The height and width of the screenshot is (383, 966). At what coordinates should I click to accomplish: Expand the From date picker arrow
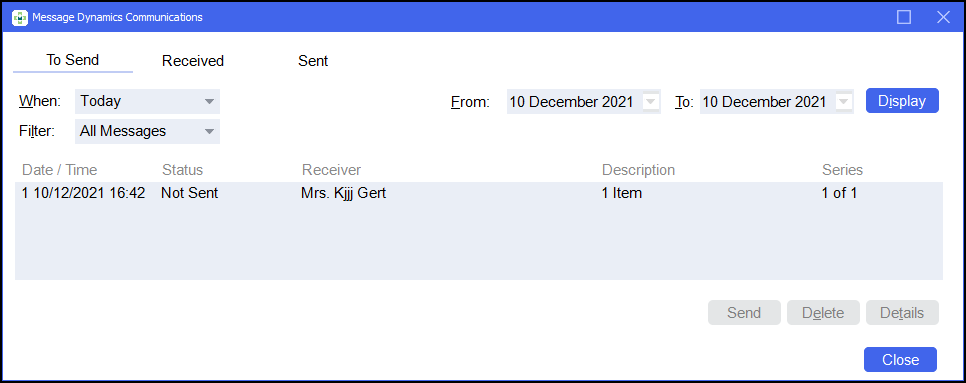pos(650,102)
